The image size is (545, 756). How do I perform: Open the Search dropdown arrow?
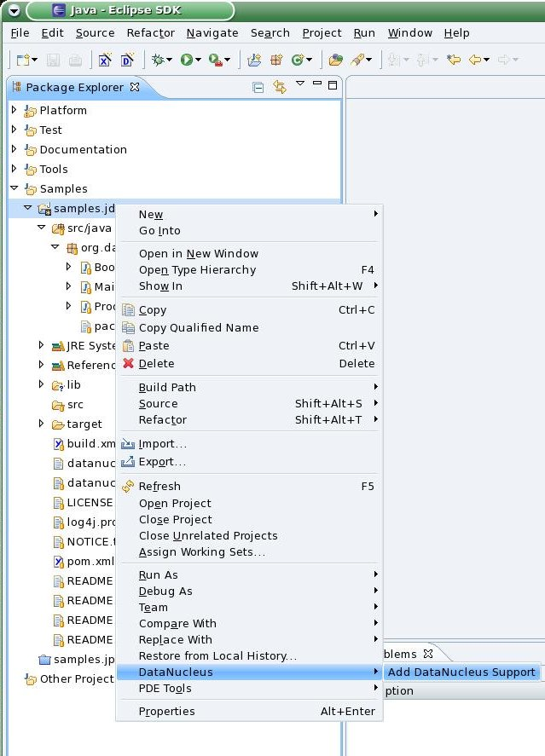point(369,61)
